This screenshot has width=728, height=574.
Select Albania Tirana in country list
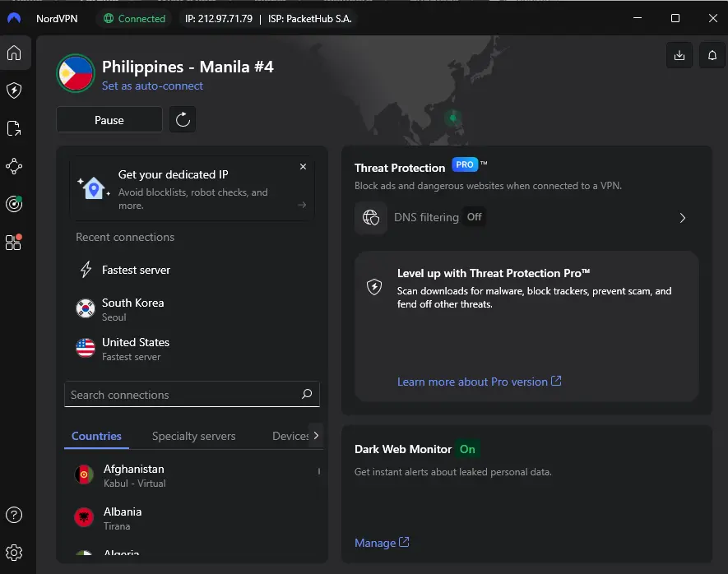192,518
